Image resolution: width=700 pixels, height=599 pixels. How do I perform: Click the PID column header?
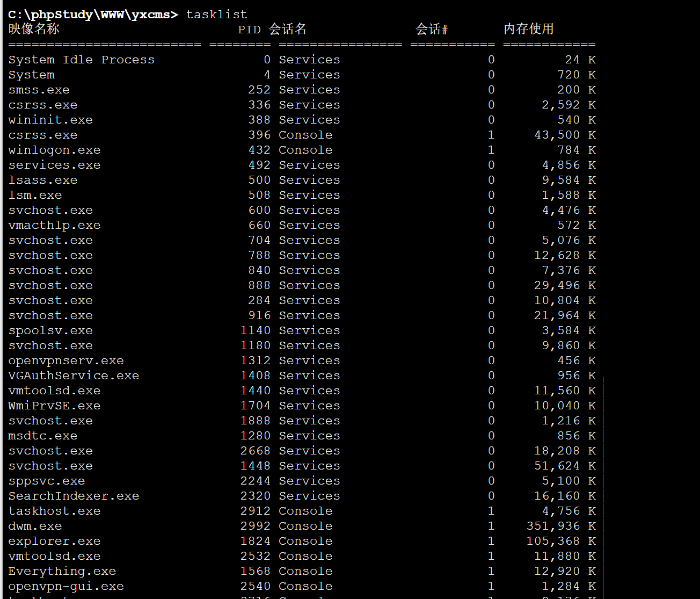pos(249,30)
